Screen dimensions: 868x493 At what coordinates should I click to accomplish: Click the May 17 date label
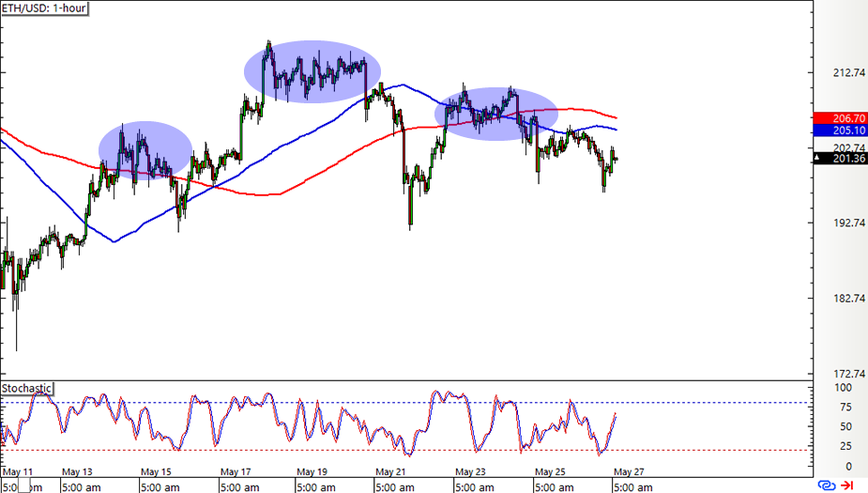pos(236,472)
